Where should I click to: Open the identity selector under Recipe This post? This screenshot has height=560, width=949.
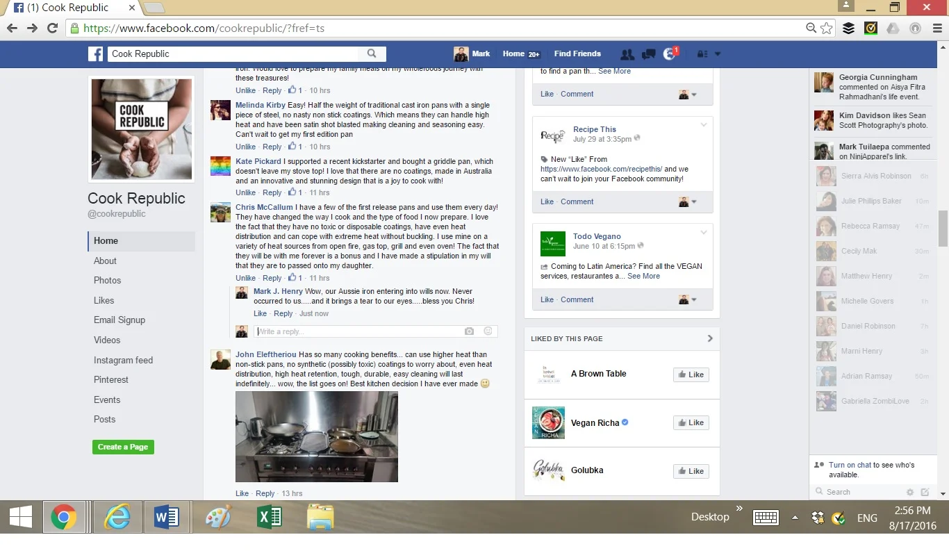(687, 201)
